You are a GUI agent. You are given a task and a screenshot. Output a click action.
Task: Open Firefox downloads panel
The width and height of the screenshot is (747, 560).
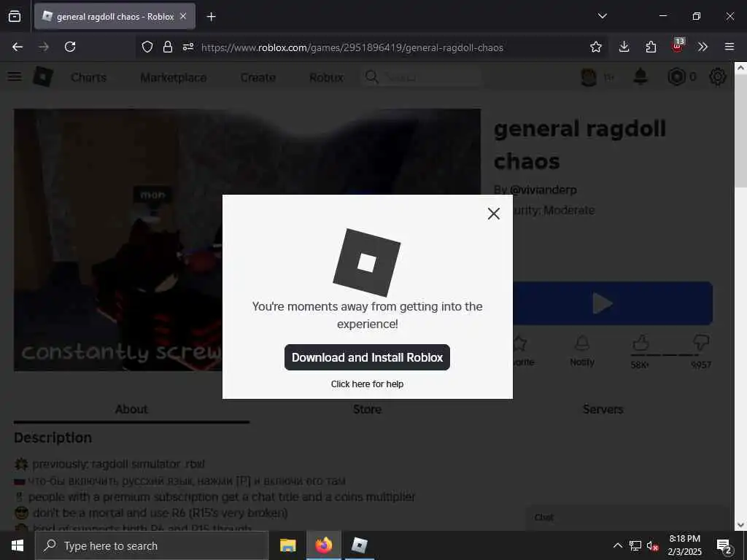pos(624,47)
